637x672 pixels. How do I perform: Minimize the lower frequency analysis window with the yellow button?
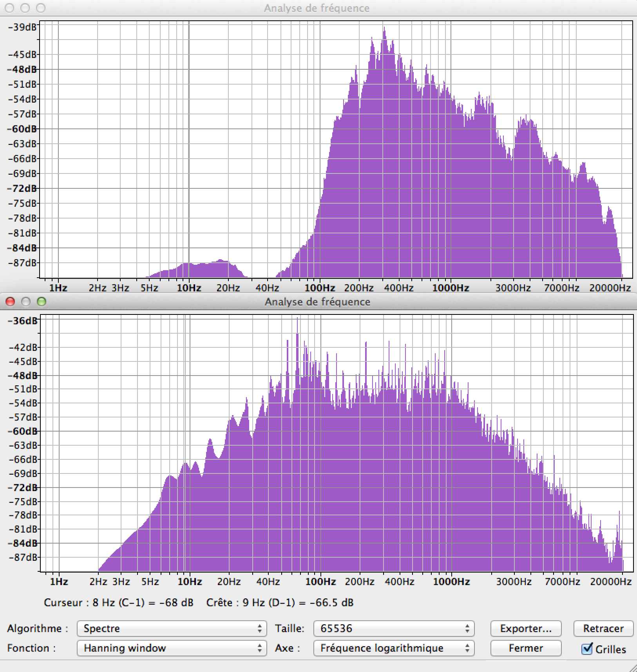coord(26,302)
